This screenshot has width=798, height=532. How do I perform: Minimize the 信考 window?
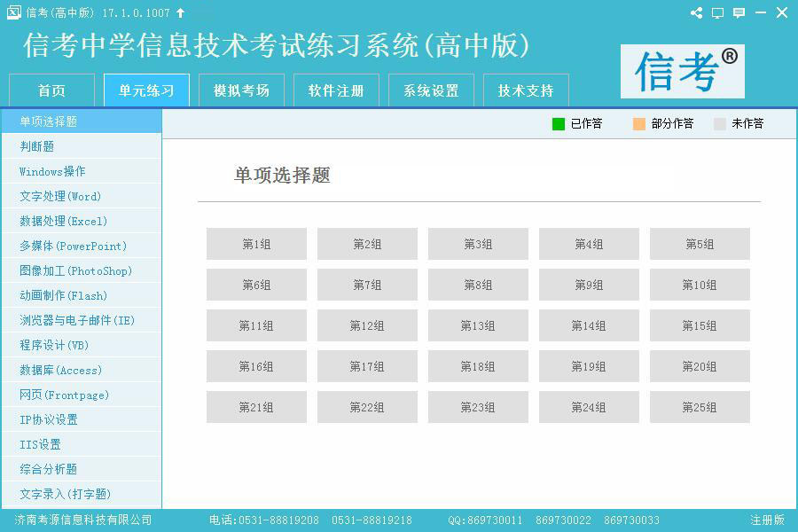click(x=761, y=12)
